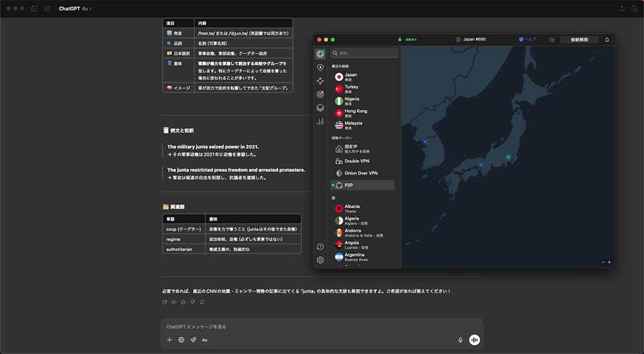The height and width of the screenshot is (354, 644).
Task: Select Turkey from recent connections
Action: pos(363,89)
